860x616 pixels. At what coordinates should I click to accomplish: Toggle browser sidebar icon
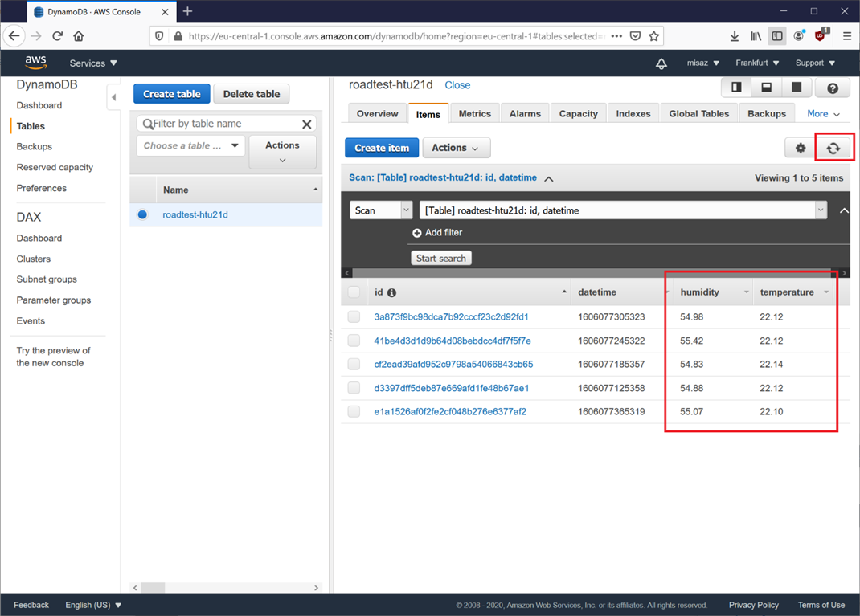[776, 36]
